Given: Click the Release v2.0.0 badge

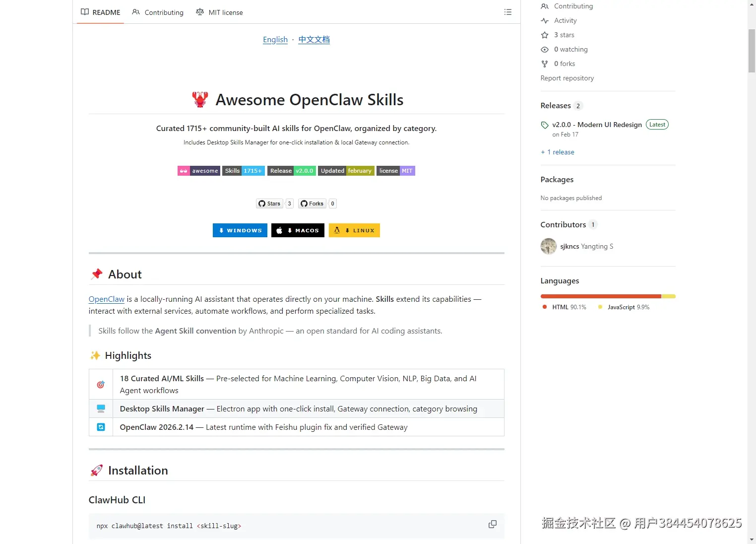Looking at the screenshot, I should coord(292,171).
